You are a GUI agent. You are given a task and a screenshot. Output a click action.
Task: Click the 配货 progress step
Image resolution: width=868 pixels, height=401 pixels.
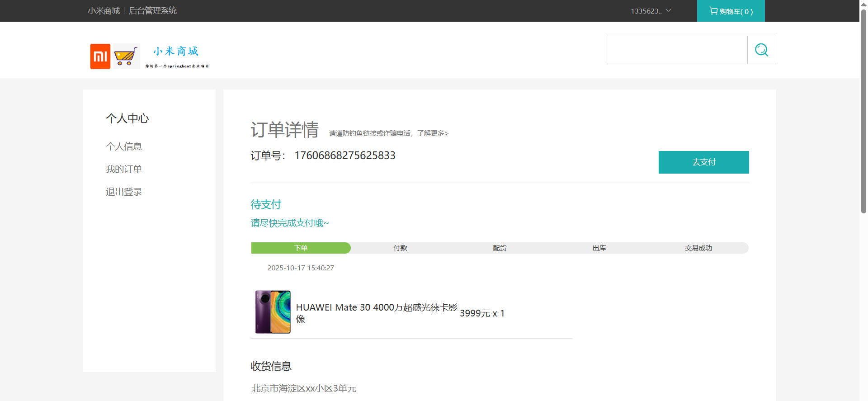point(500,248)
